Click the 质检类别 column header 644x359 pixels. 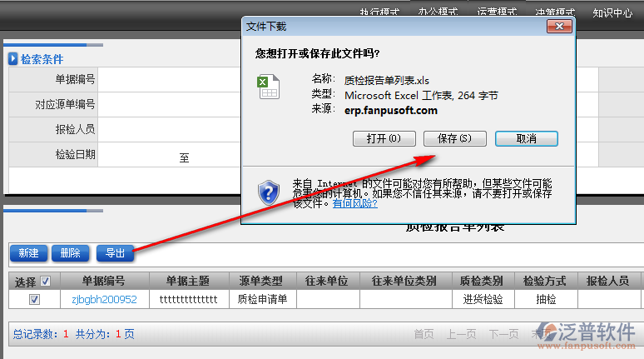click(483, 281)
